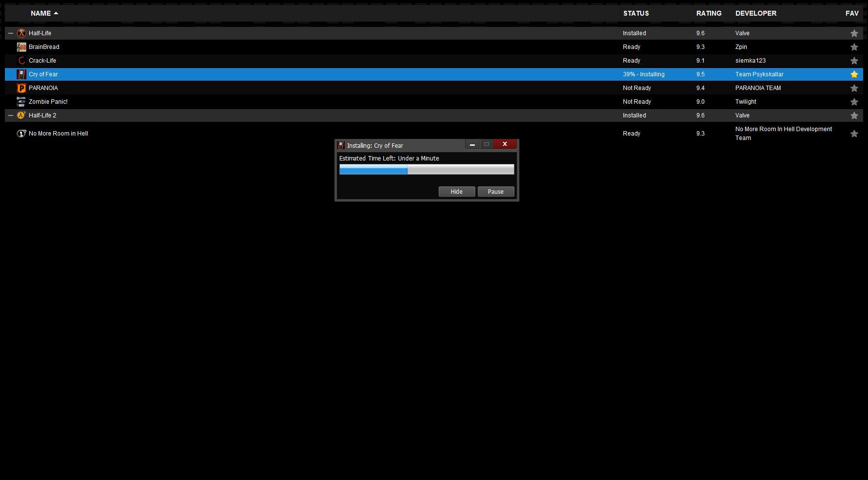Viewport: 868px width, 480px height.
Task: Click the Hide button in install dialog
Action: pos(457,192)
